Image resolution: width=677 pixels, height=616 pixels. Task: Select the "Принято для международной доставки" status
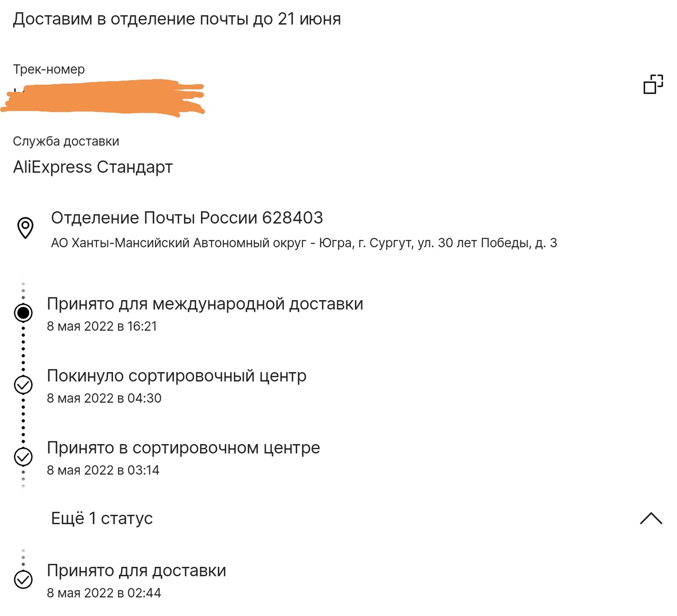click(205, 304)
